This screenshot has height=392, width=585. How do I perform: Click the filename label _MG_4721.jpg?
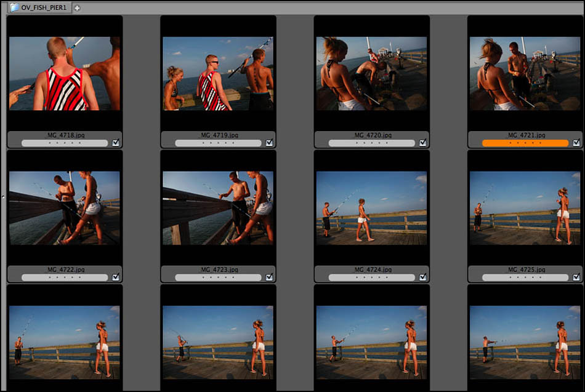[526, 135]
